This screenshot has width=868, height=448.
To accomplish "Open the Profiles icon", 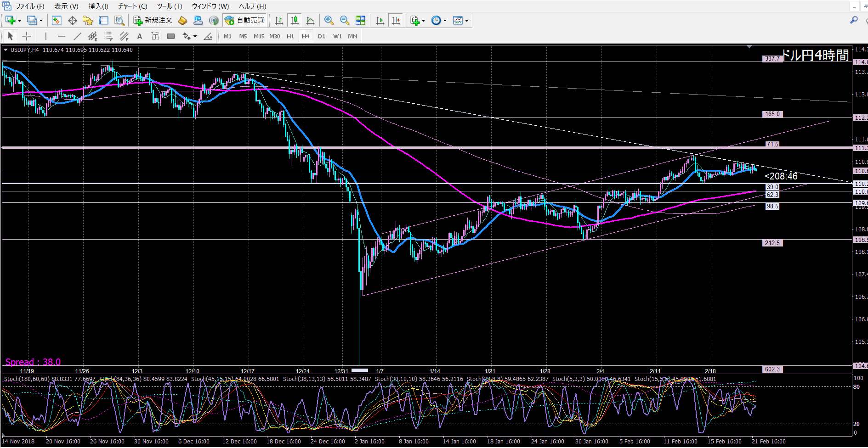I will (x=32, y=20).
